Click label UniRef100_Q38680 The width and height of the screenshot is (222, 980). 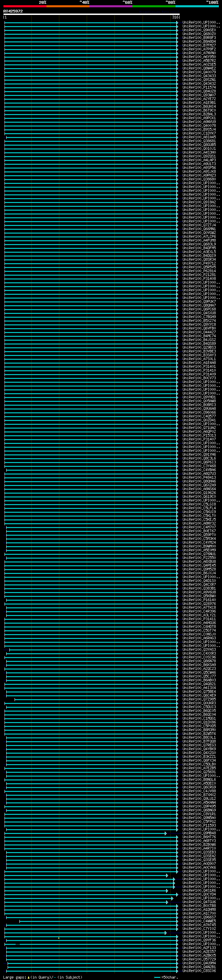click(x=199, y=179)
